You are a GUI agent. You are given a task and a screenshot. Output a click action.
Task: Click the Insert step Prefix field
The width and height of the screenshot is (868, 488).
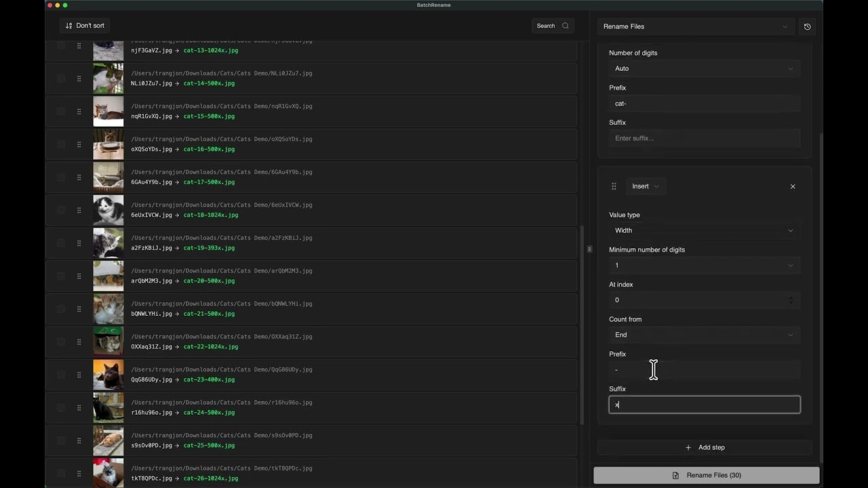[705, 370]
